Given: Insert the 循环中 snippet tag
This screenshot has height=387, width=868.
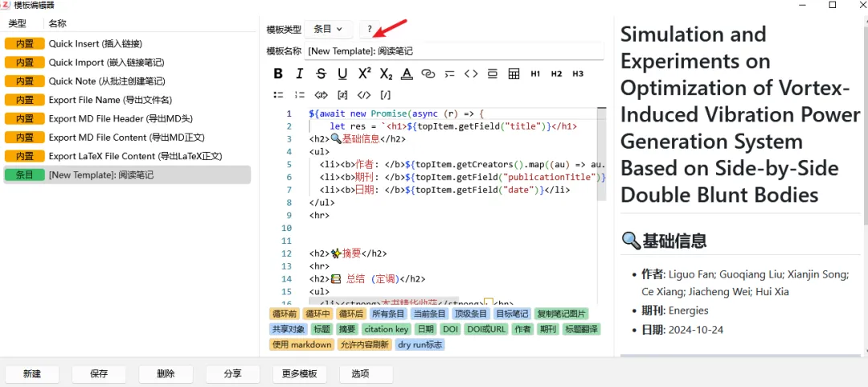Looking at the screenshot, I should [x=317, y=314].
